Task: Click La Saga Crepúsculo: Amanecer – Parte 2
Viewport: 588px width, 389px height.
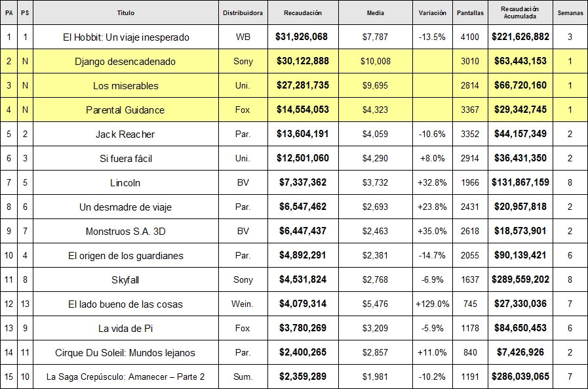Action: click(126, 377)
